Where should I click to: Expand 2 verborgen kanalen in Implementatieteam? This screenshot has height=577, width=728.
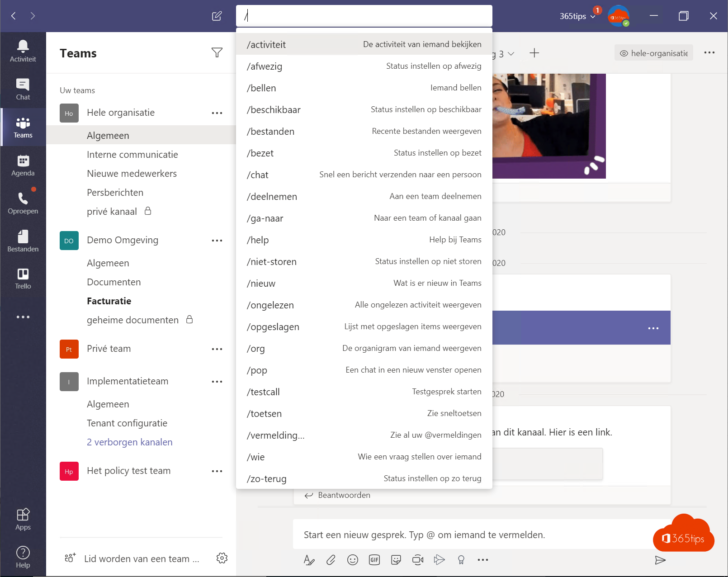[x=129, y=442]
